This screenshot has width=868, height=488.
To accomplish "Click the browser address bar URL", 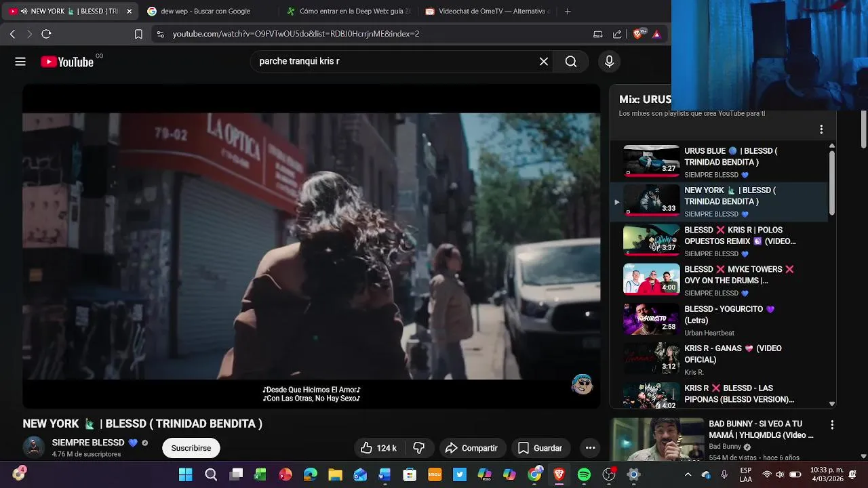I will 296,34.
